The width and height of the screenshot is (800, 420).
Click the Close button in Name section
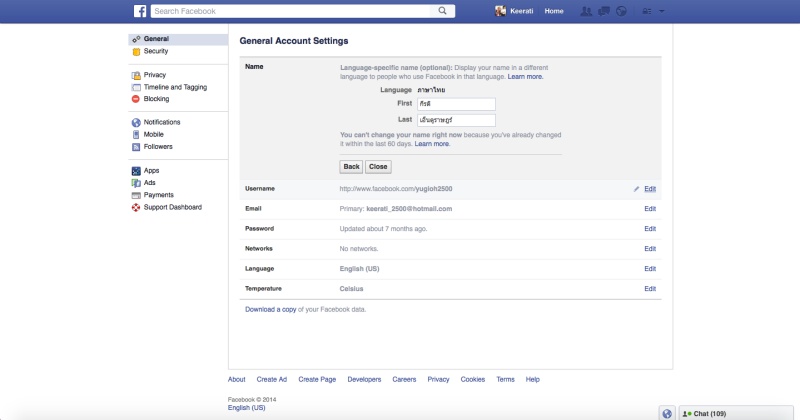[x=378, y=167]
